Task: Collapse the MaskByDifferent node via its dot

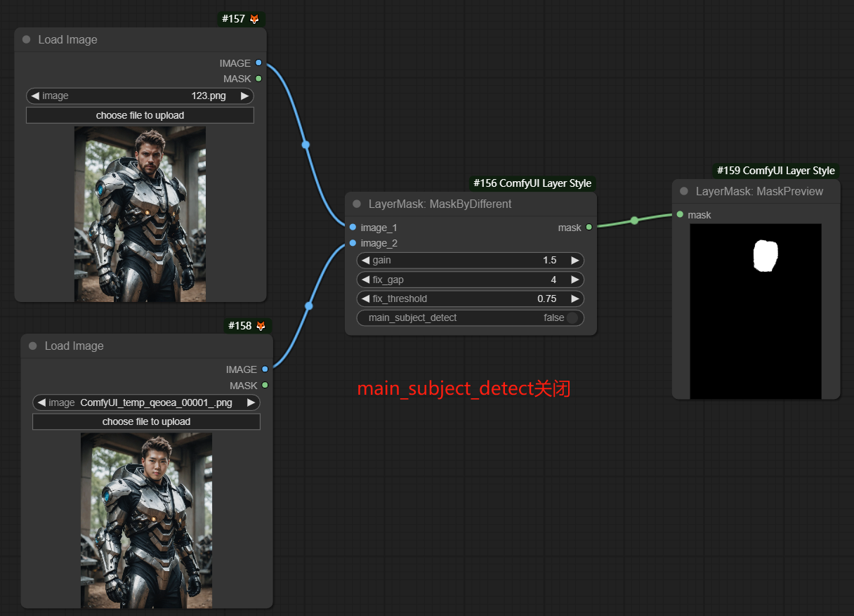Action: coord(357,204)
